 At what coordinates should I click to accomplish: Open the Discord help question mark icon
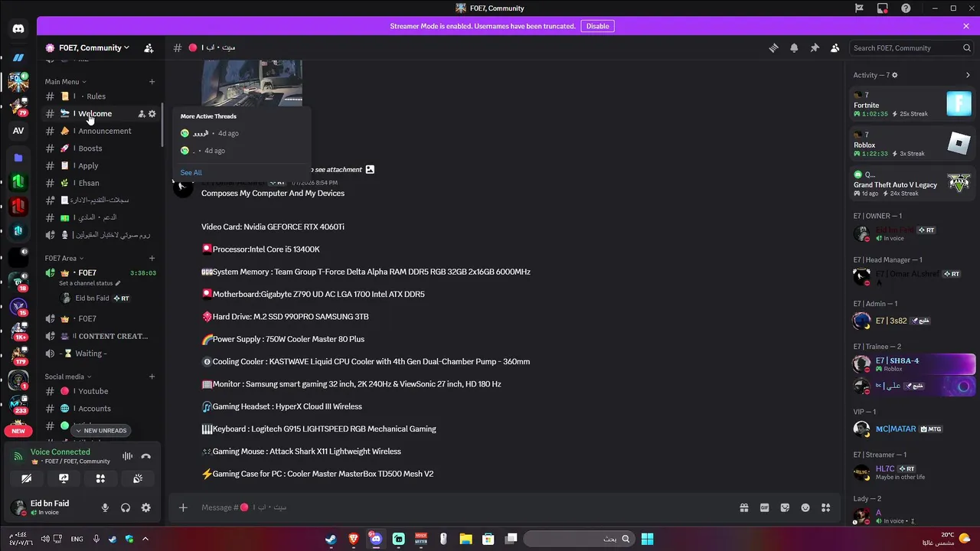click(906, 8)
